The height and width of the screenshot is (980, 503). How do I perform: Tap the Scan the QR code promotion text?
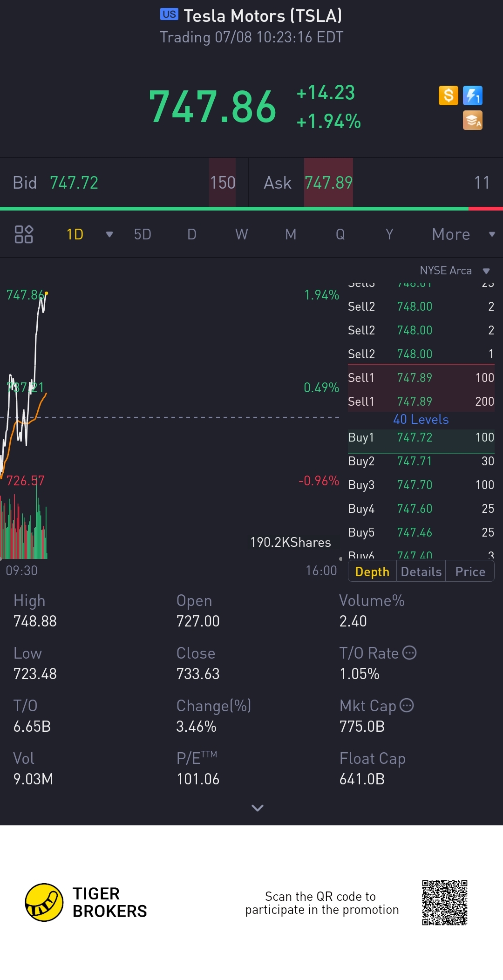click(322, 903)
